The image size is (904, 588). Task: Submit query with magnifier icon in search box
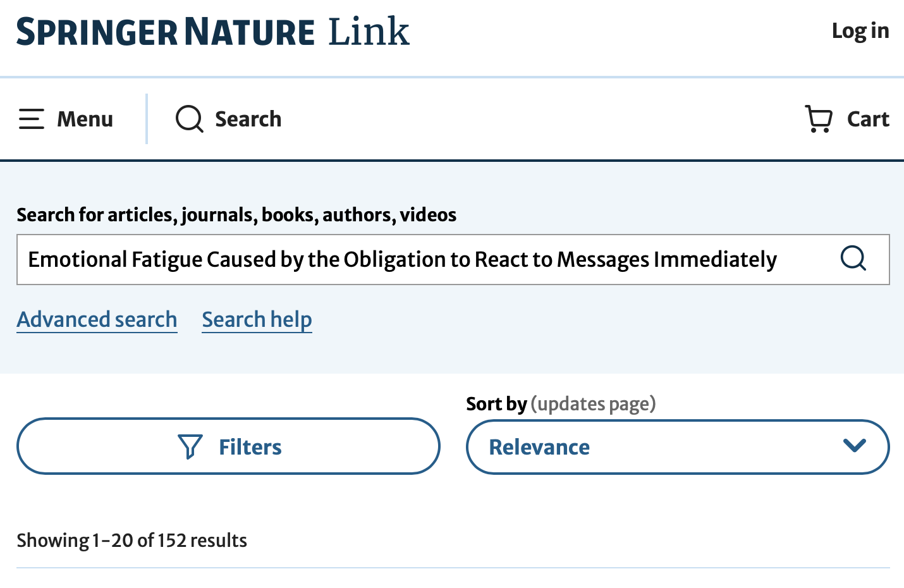[853, 259]
